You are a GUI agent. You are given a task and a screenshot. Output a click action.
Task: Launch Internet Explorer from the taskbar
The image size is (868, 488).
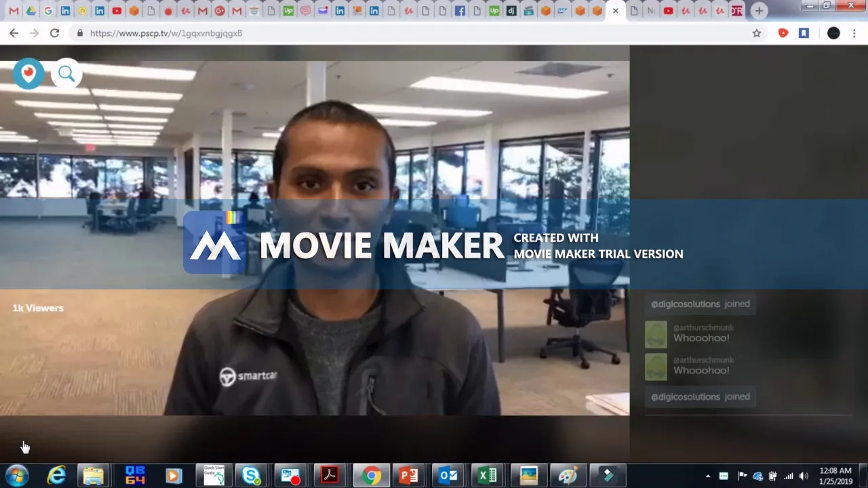(56, 476)
